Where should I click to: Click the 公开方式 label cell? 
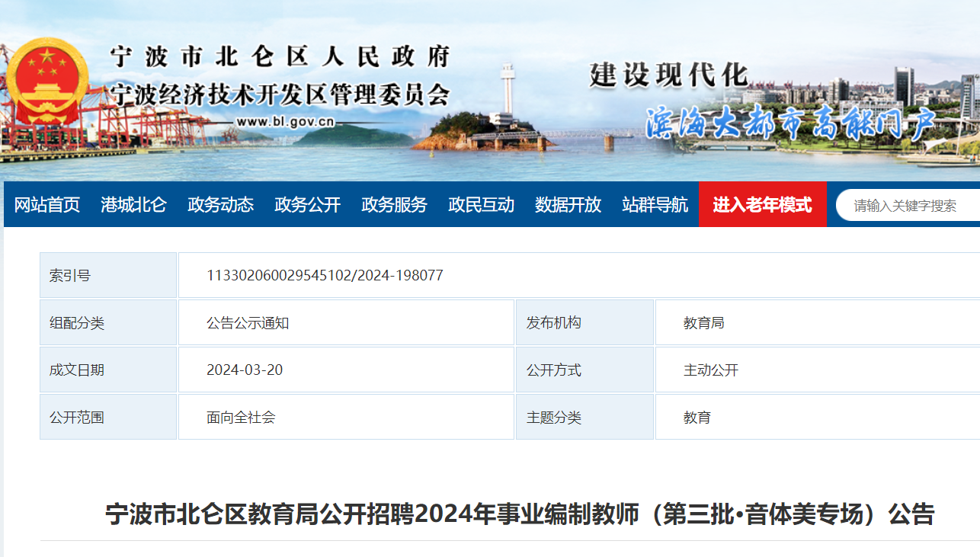(x=584, y=370)
